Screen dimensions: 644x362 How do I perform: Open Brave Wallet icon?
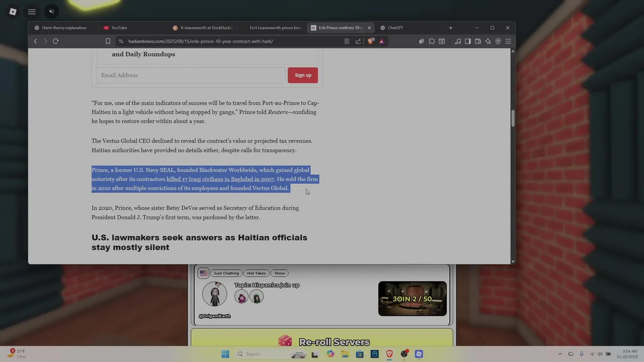pyautogui.click(x=478, y=41)
